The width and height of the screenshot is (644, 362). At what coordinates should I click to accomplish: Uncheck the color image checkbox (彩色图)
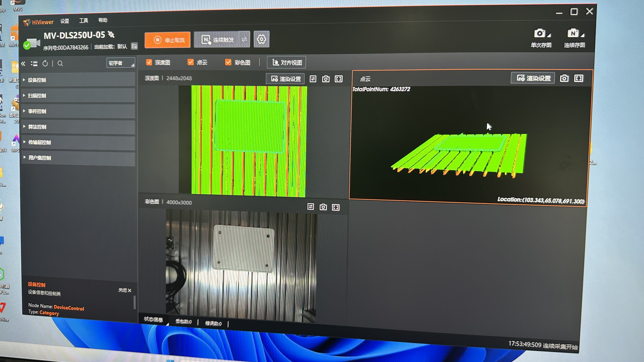(x=228, y=62)
